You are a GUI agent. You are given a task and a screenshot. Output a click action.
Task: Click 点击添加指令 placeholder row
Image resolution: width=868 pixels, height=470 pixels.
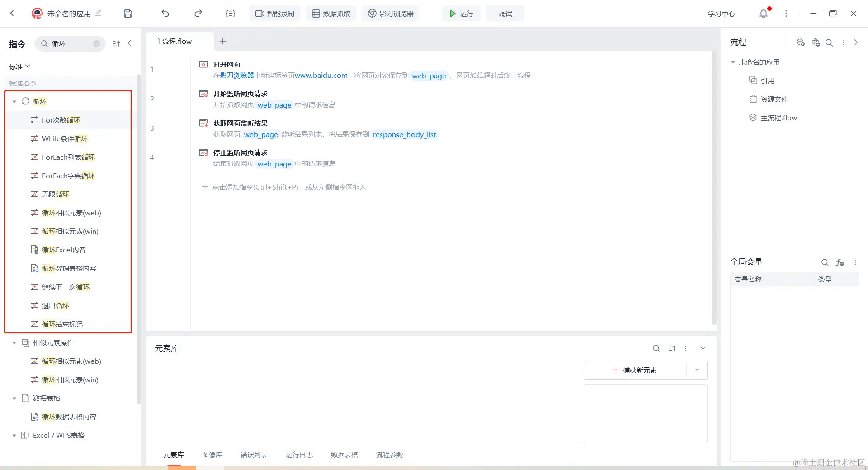[283, 187]
